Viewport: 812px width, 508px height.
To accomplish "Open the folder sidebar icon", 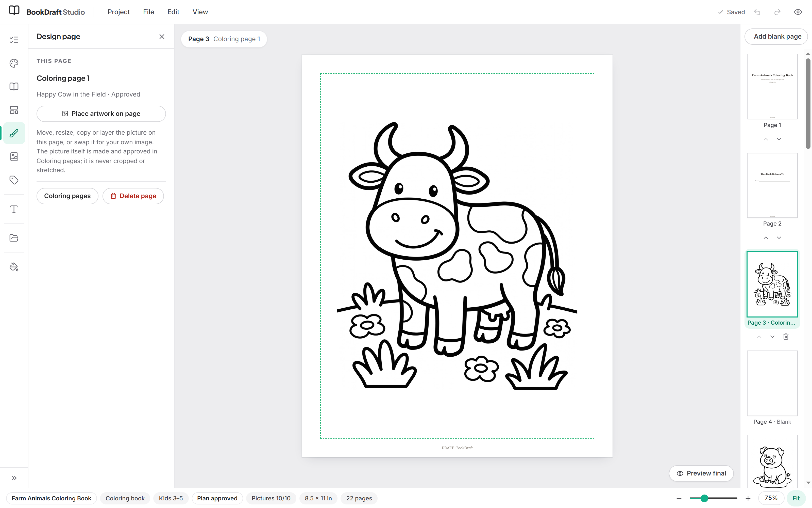I will pos(14,238).
